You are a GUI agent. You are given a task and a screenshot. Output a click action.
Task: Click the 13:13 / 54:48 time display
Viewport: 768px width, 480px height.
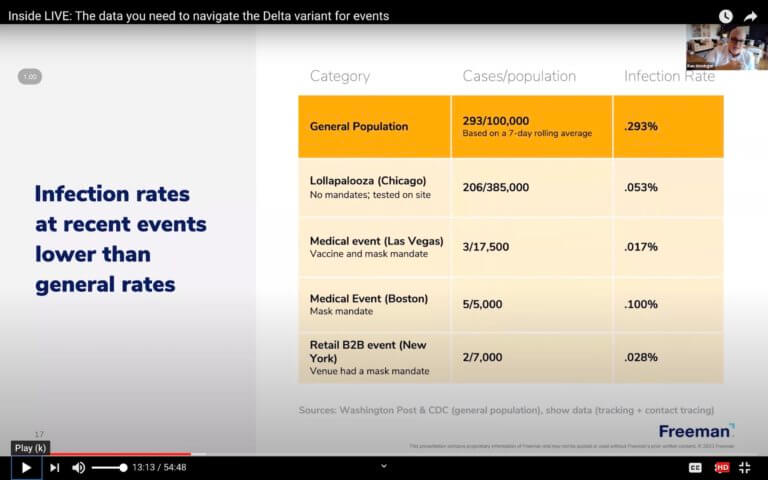click(159, 468)
